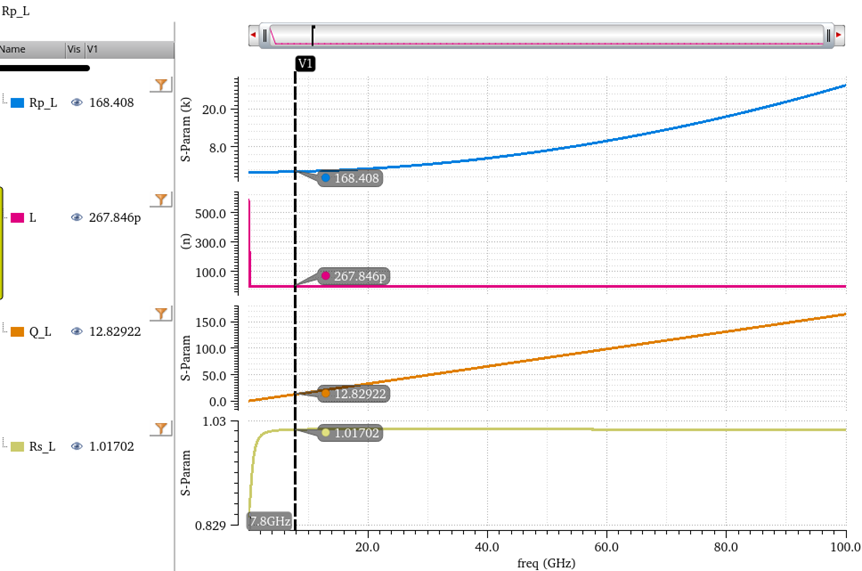This screenshot has height=571, width=862.
Task: Click the V1 column header in legend
Action: pos(93,49)
